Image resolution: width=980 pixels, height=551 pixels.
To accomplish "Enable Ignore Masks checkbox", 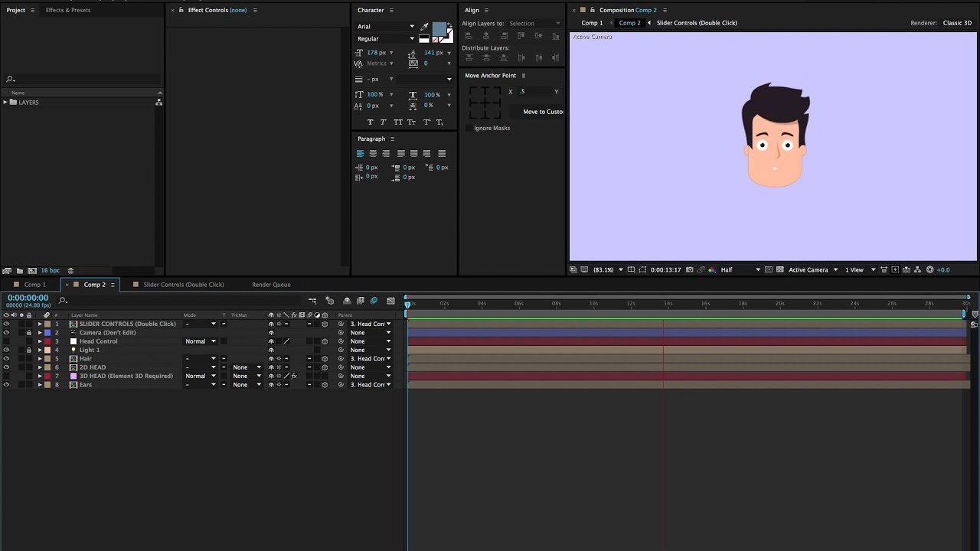I will tap(469, 128).
